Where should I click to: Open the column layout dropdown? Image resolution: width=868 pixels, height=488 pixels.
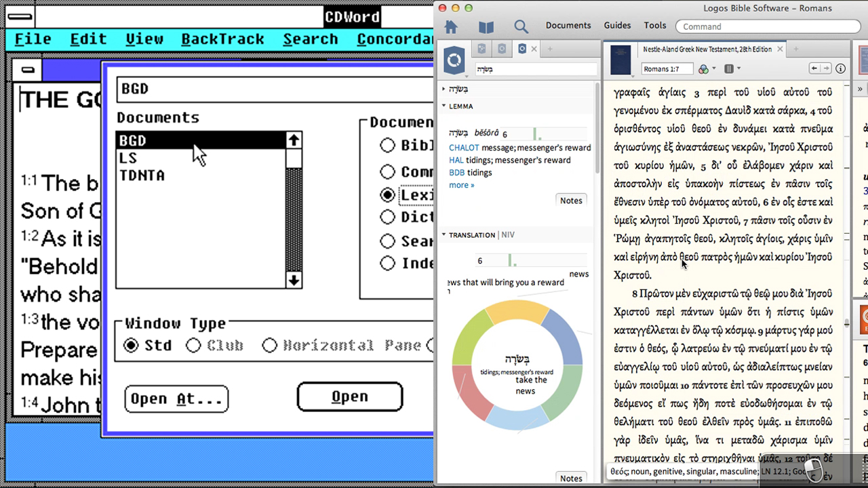coord(732,68)
